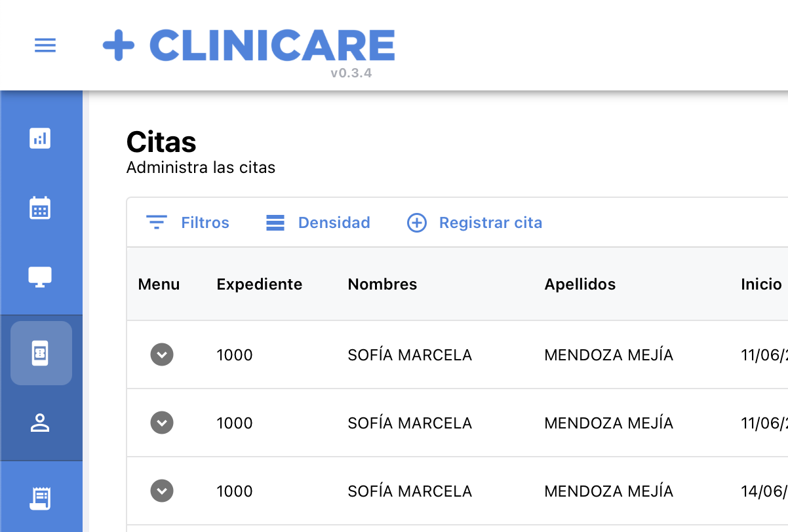788x532 pixels.
Task: Click the plus icon beside Registrar cita
Action: coord(417,223)
